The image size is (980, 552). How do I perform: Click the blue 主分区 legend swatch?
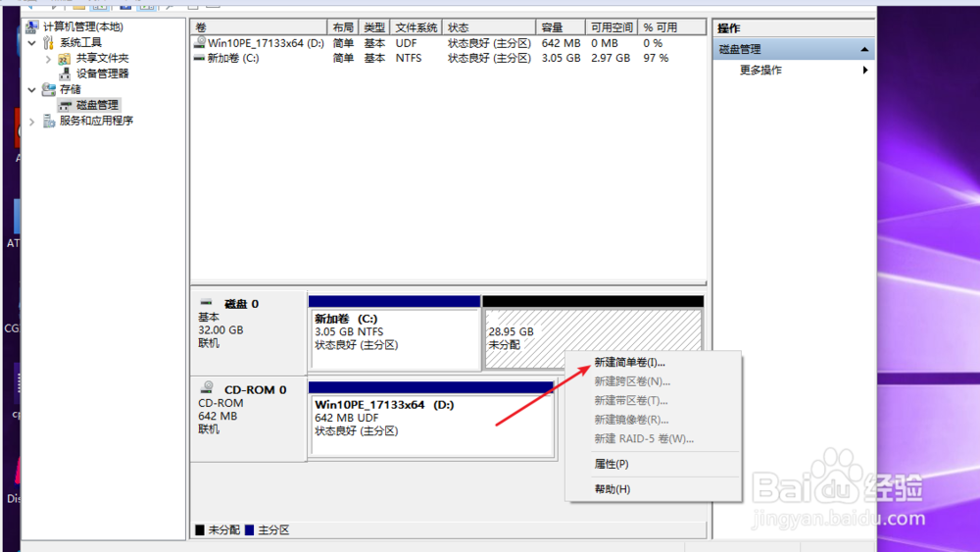249,530
